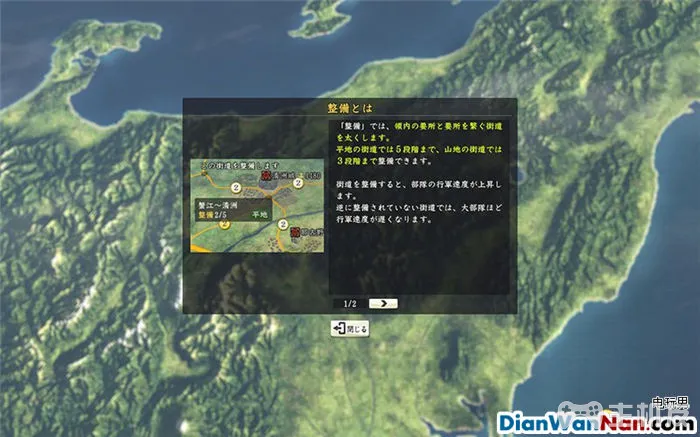Viewport: 700px width, 437px height.
Task: Open the road map preview thumbnail
Action: coord(257,206)
